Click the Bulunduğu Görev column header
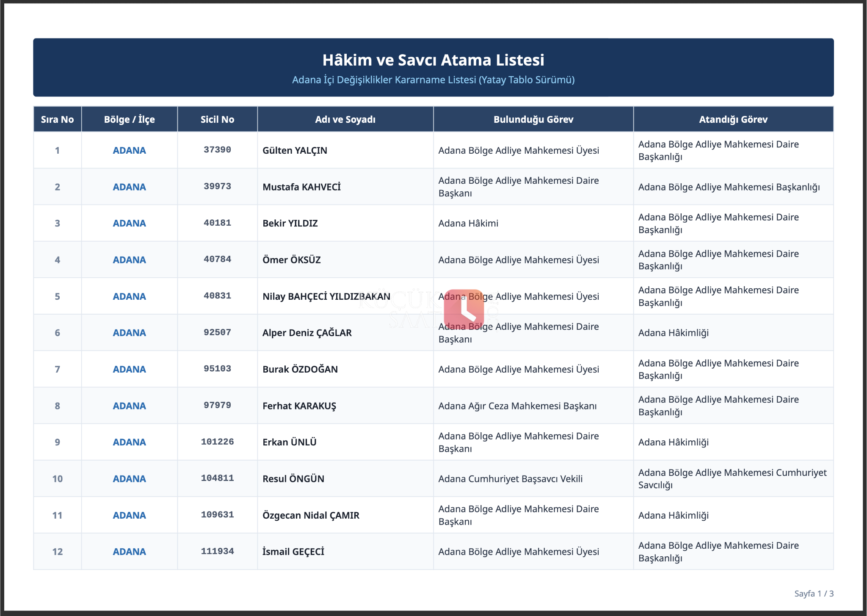This screenshot has width=867, height=616. [x=533, y=119]
